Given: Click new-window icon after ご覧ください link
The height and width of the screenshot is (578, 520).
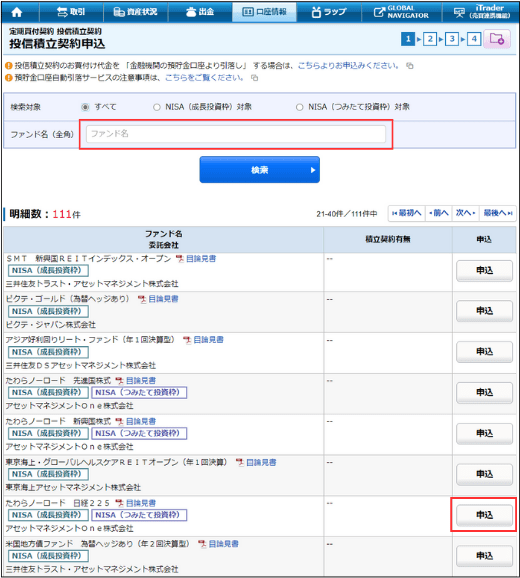Looking at the screenshot, I should [x=255, y=78].
